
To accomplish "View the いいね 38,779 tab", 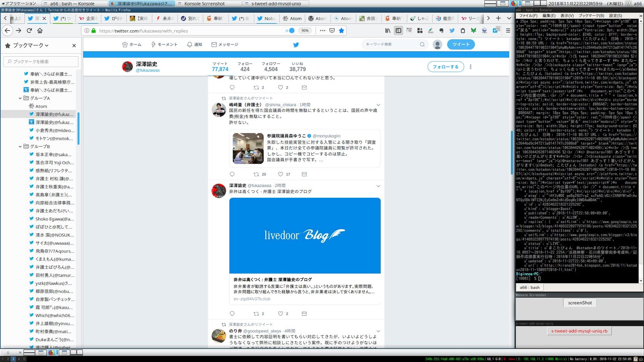I will click(297, 67).
